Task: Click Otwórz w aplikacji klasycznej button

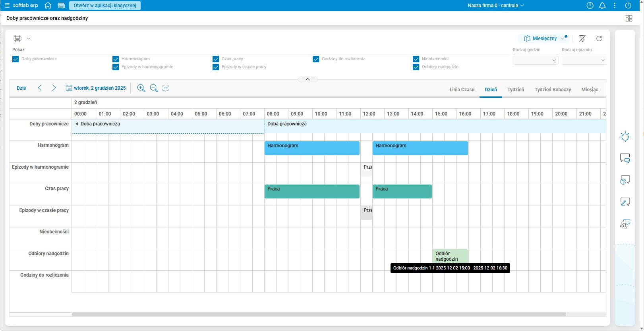Action: coord(105,6)
